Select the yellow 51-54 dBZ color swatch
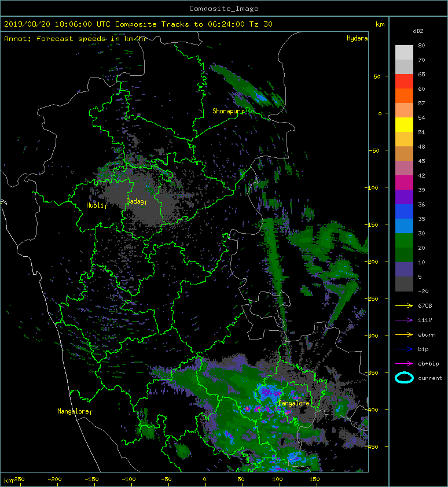 (x=404, y=125)
